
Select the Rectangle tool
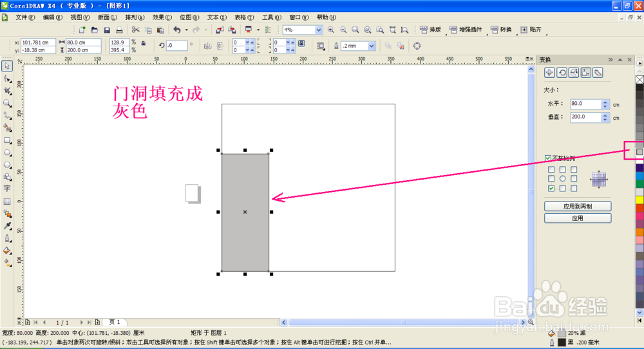point(7,140)
